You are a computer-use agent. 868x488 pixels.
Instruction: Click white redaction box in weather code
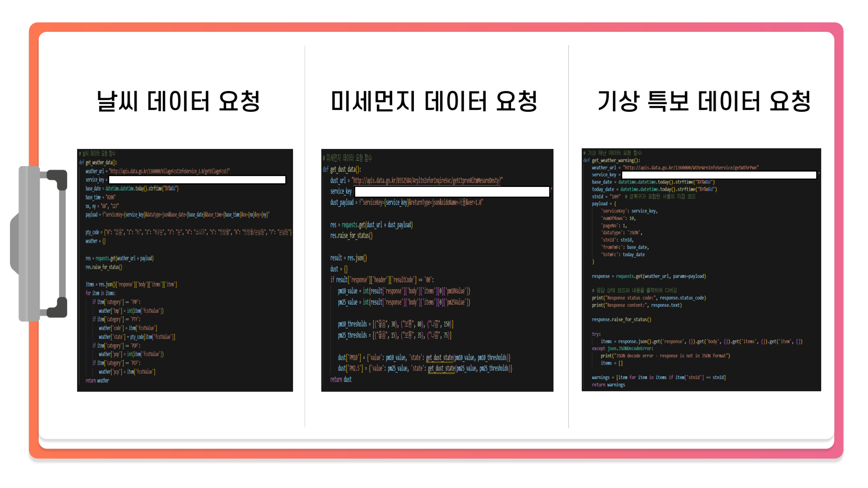(197, 180)
